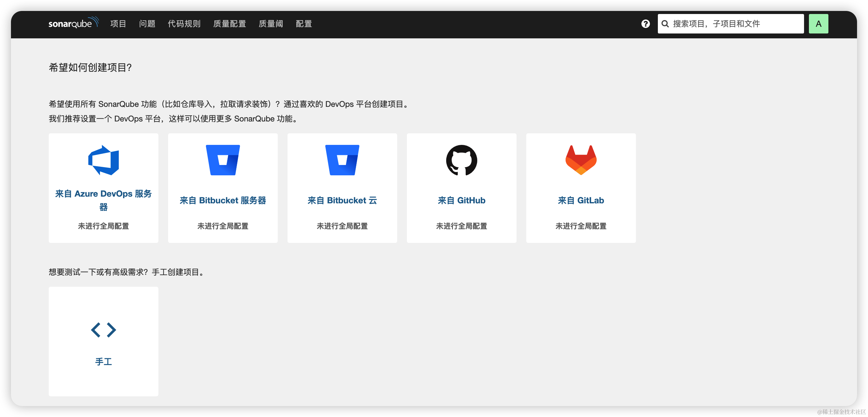Click the SonarQube logo

73,23
